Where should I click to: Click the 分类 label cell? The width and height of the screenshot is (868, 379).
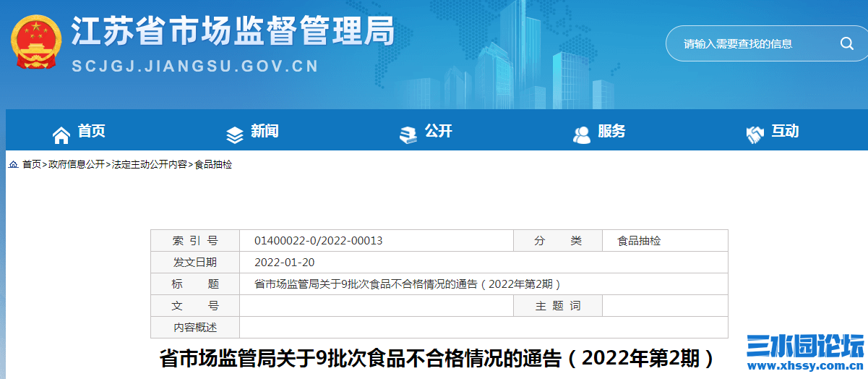pyautogui.click(x=558, y=241)
